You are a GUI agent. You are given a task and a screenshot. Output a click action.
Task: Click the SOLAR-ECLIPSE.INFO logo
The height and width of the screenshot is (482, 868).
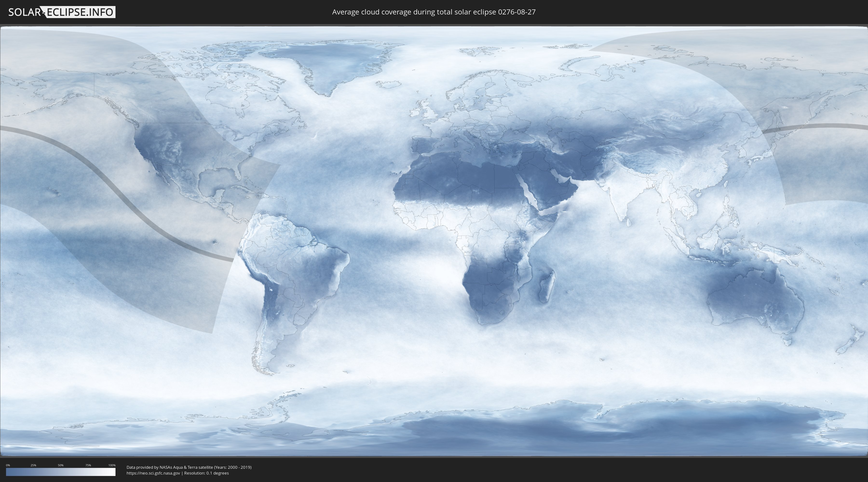62,12
